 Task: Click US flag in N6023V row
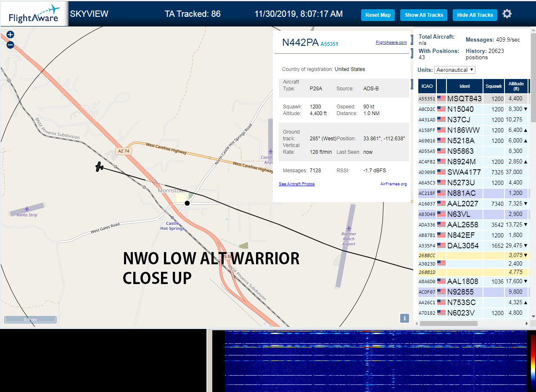click(441, 313)
